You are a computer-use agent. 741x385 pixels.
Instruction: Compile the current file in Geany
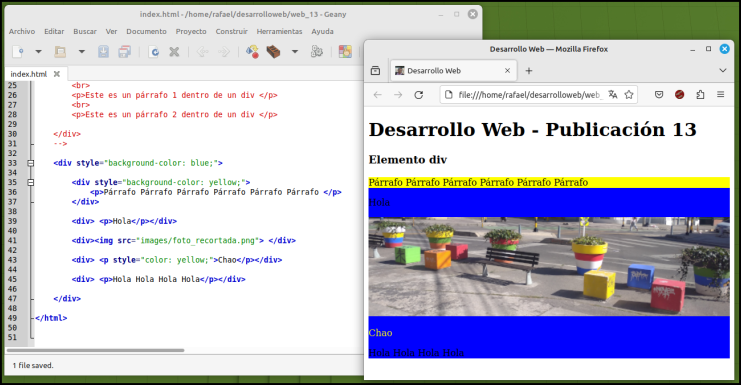click(x=252, y=51)
